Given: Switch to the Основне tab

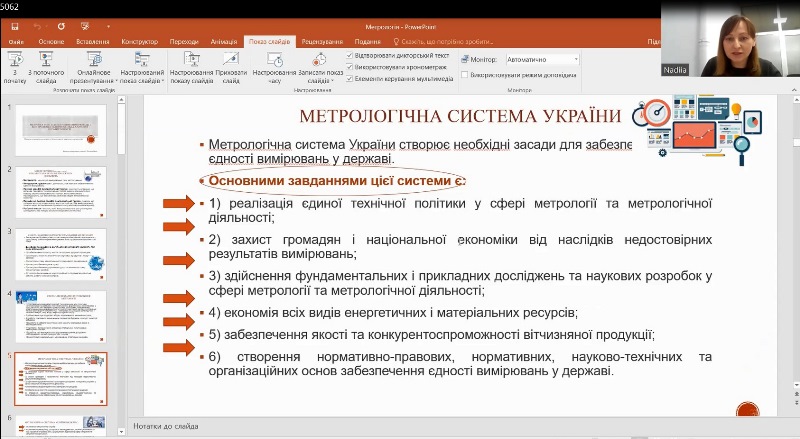Looking at the screenshot, I should [x=51, y=42].
